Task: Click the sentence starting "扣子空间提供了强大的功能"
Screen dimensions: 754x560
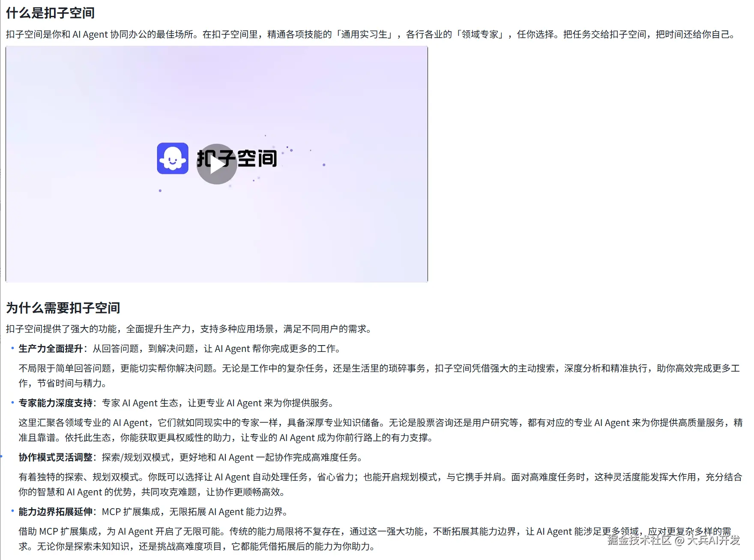Action: pos(188,329)
